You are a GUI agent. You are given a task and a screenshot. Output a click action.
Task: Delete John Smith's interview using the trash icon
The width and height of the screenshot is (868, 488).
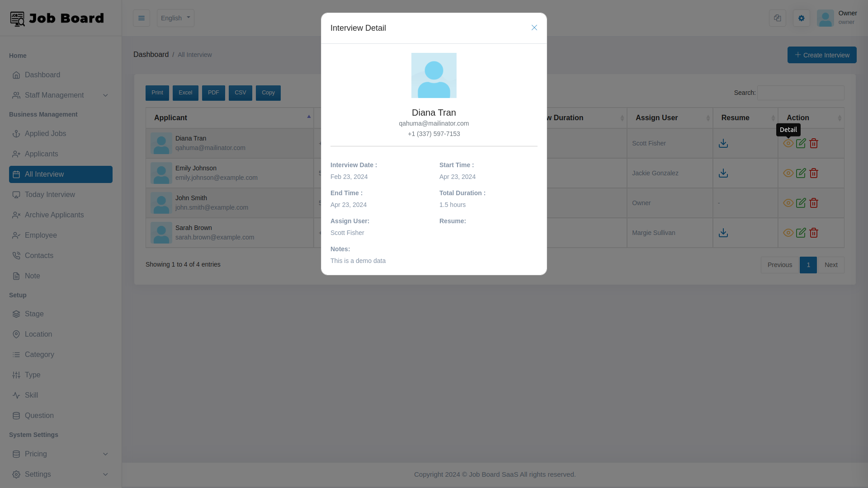coord(814,203)
